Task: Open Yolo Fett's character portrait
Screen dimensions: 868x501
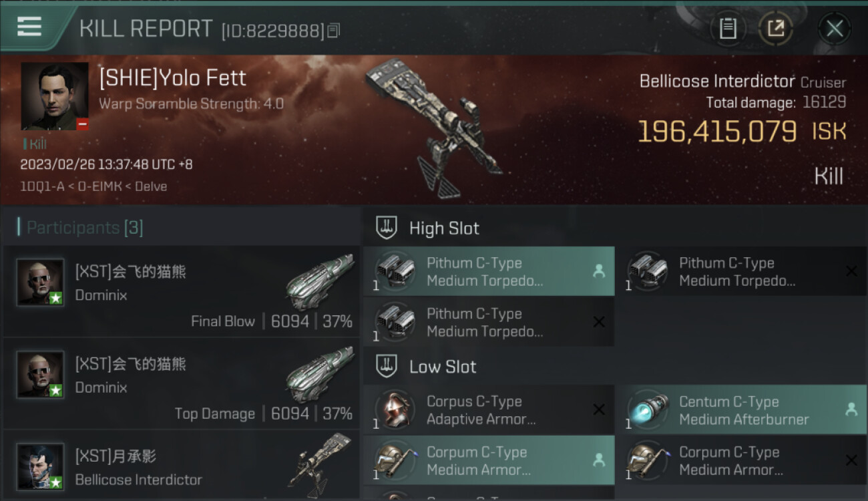Action: [x=55, y=96]
